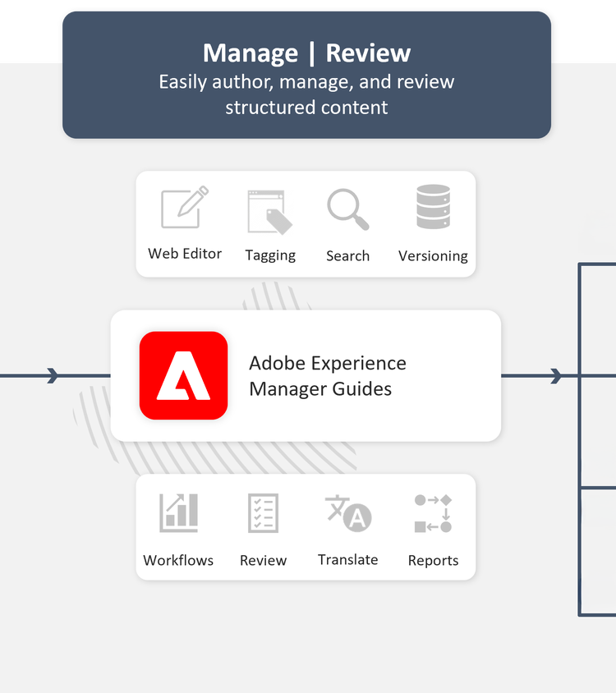Select the 'Reports' label text
The image size is (616, 693).
433,561
